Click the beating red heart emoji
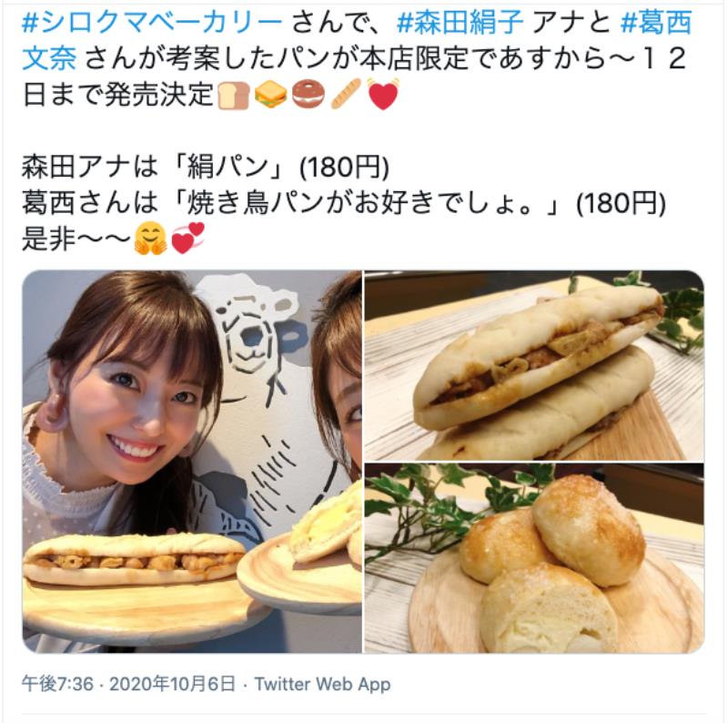728x723 pixels. 383,95
